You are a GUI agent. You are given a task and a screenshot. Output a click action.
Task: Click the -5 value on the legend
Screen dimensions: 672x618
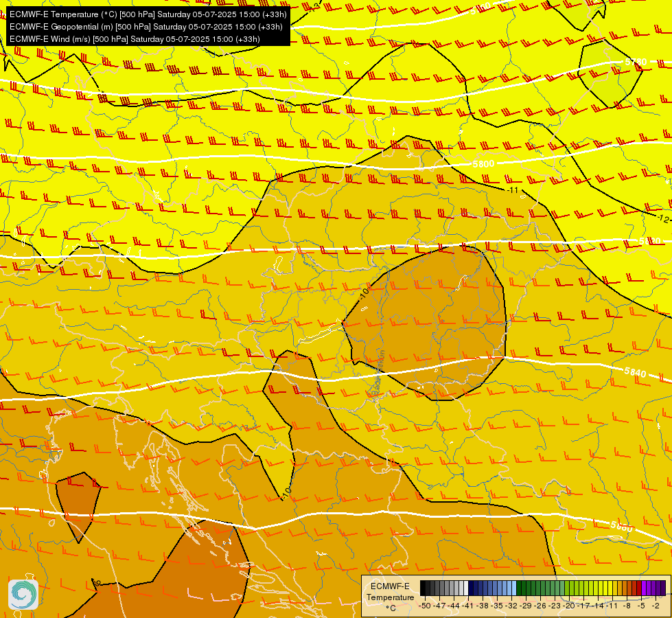click(x=641, y=606)
